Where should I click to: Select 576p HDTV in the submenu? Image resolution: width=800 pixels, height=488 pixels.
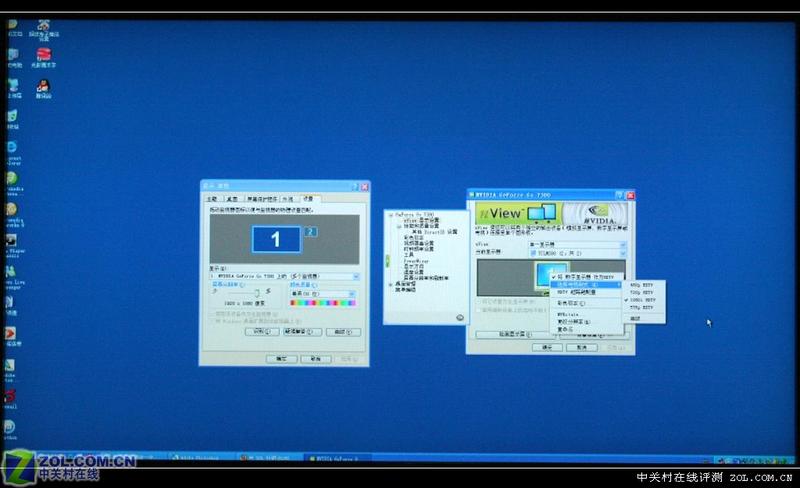(644, 307)
